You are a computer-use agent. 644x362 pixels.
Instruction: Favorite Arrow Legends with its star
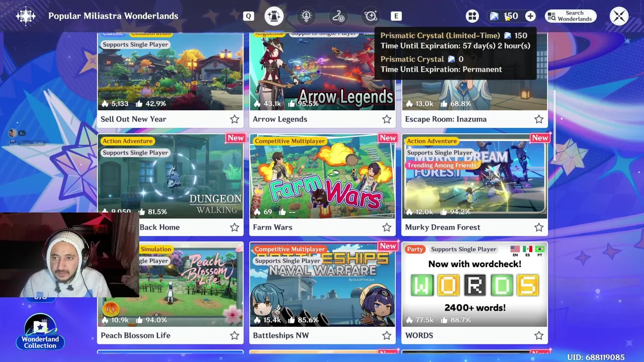[386, 119]
